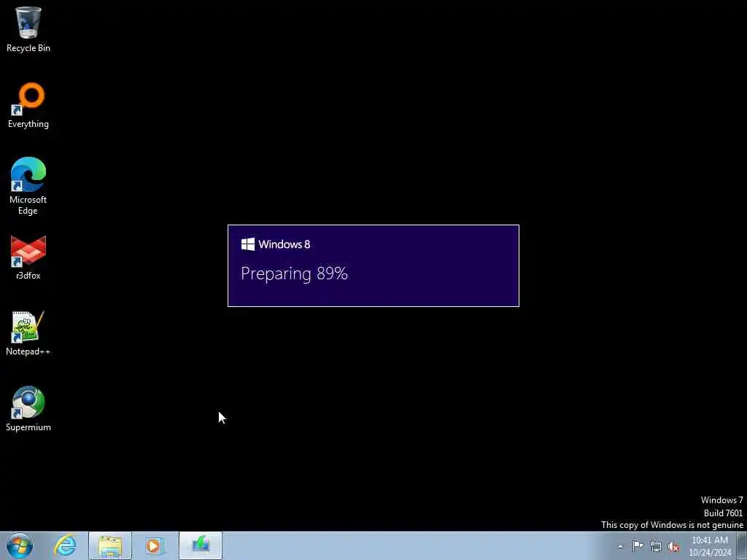Open the clock showing 10:41 AM

[710, 546]
